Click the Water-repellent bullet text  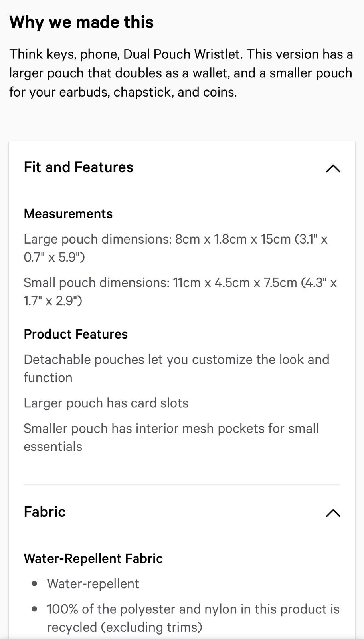(x=93, y=584)
